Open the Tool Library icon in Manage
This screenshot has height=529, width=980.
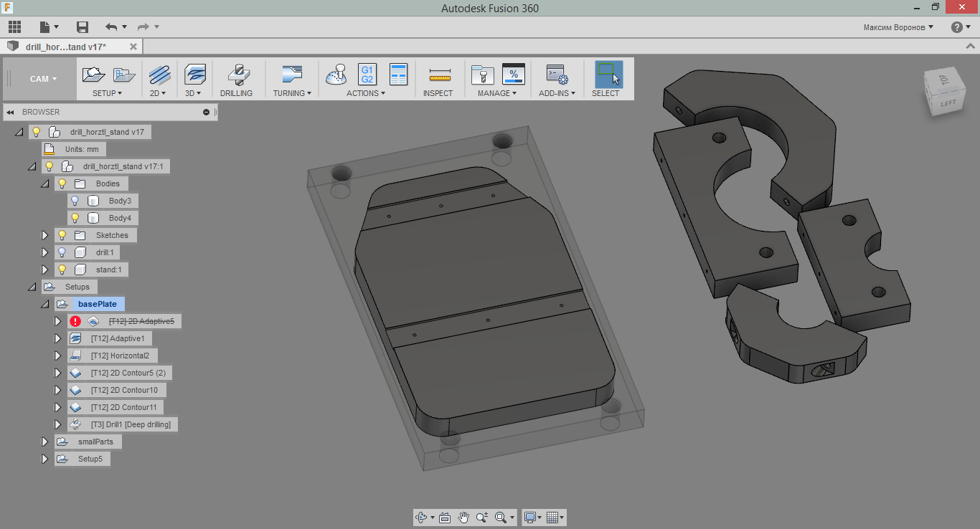pyautogui.click(x=482, y=75)
